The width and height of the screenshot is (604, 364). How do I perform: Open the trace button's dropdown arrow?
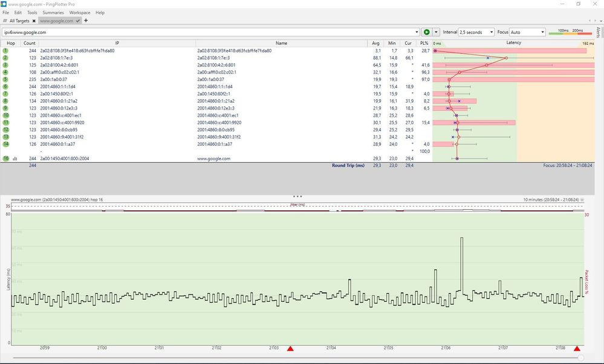[435, 32]
